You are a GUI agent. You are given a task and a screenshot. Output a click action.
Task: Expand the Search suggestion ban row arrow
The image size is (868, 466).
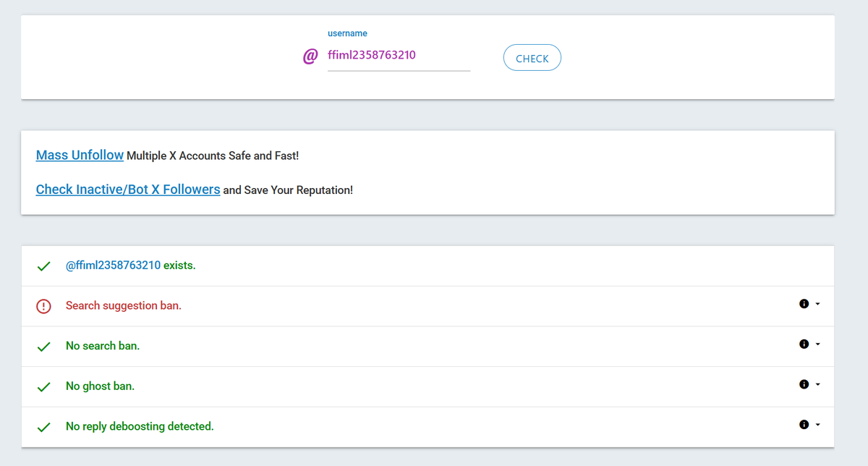tap(817, 304)
